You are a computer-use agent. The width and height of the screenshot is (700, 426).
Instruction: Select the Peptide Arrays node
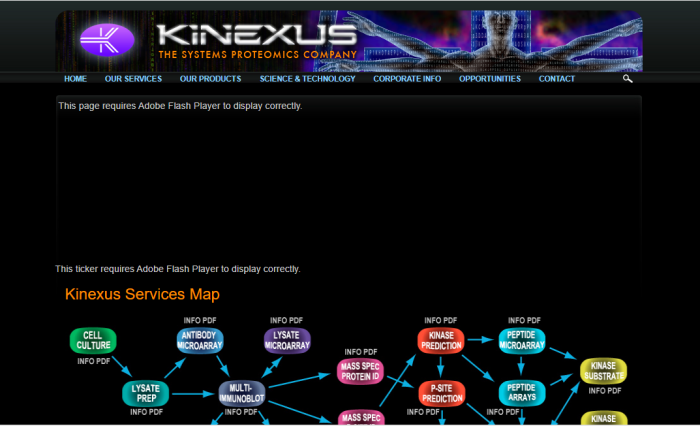(x=522, y=393)
